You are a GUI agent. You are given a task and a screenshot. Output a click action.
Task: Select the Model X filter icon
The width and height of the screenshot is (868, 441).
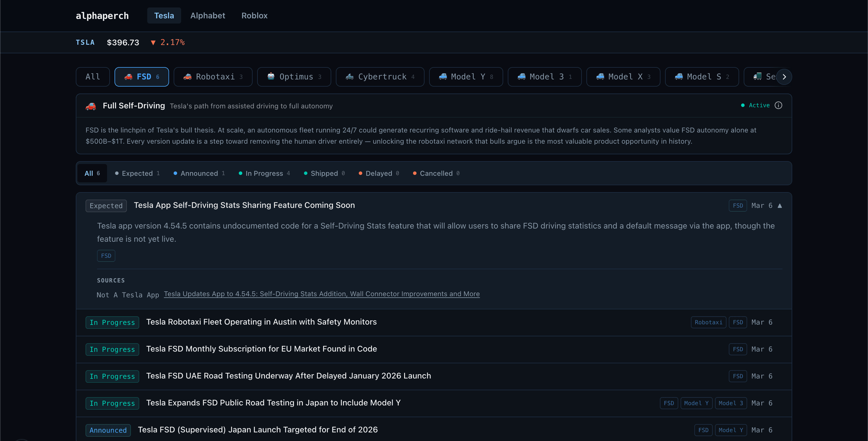[x=600, y=77]
